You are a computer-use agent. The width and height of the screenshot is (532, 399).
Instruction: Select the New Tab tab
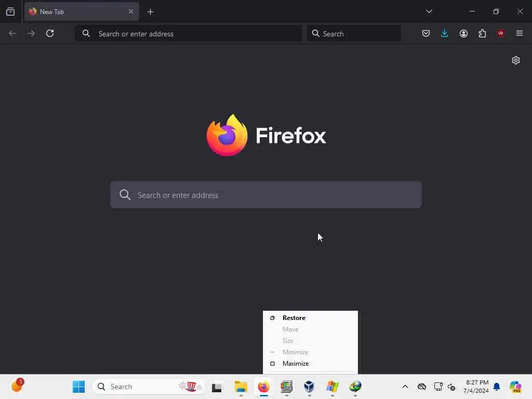tap(82, 12)
